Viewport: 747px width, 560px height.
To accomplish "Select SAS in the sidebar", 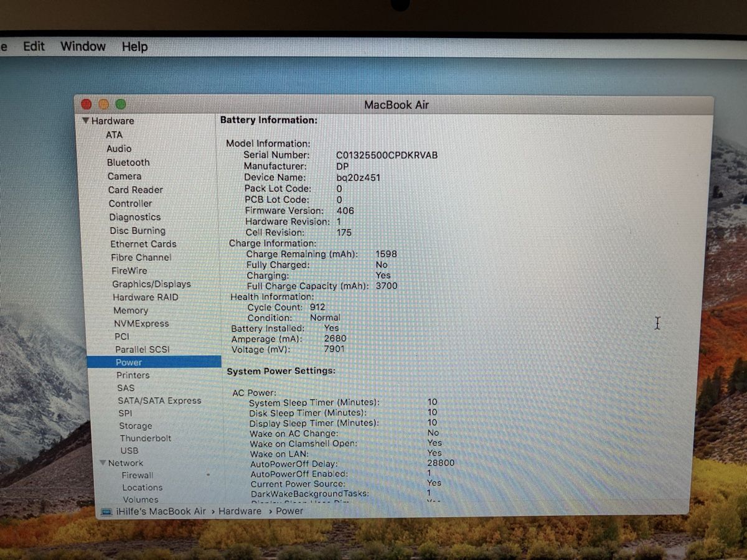I will click(125, 388).
